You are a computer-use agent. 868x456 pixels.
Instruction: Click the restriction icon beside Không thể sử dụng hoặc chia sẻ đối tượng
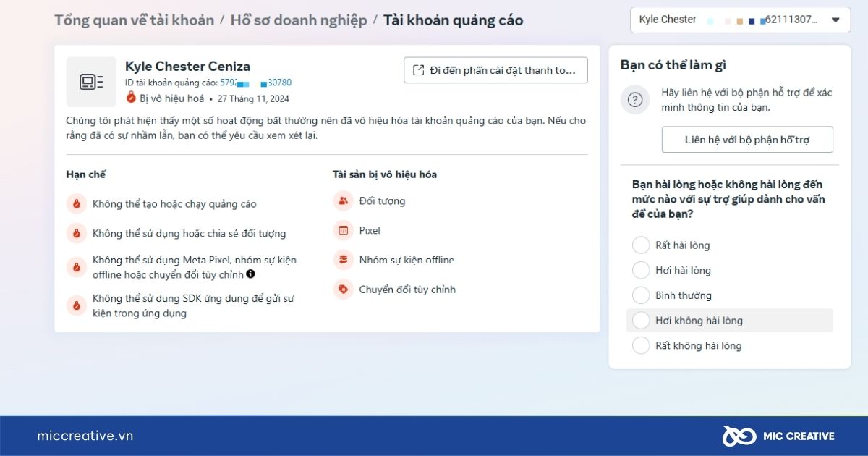tap(76, 233)
